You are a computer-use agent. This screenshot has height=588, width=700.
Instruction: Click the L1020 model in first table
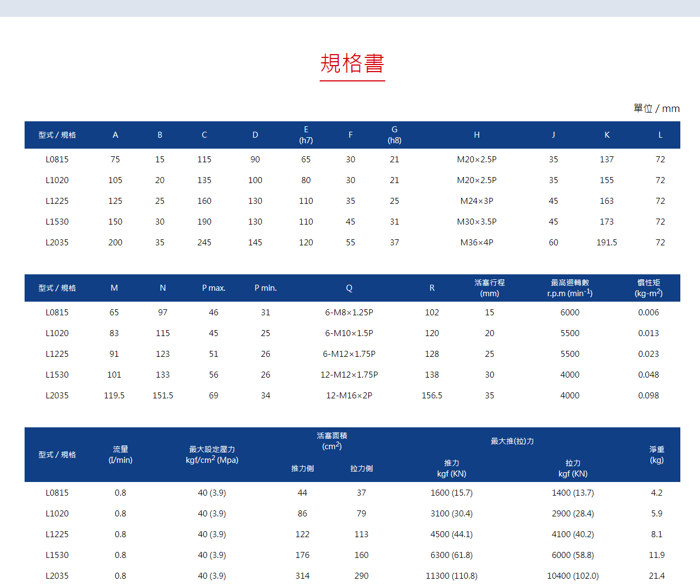(57, 180)
